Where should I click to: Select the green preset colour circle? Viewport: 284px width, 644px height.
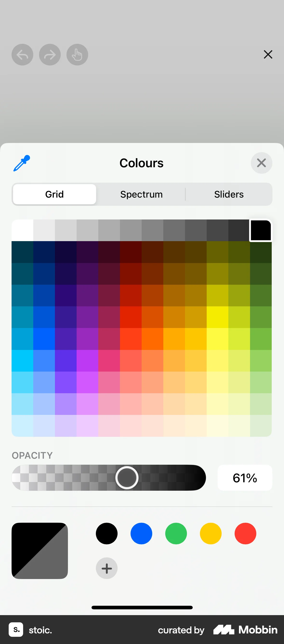[176, 533]
